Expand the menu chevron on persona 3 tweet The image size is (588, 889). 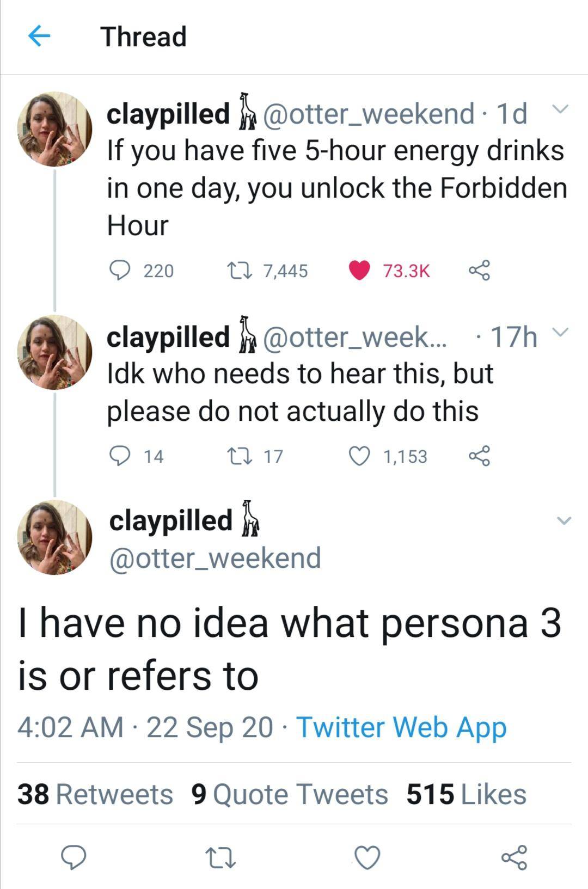[x=564, y=521]
